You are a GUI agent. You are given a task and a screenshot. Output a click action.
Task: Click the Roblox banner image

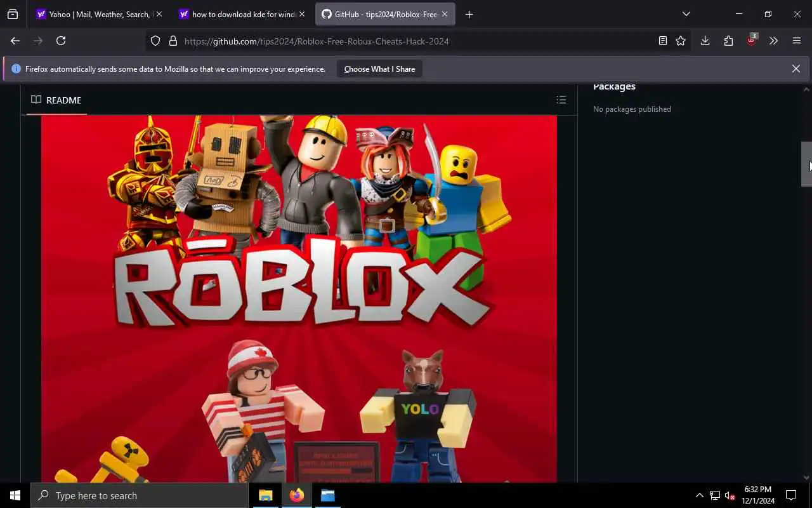click(x=299, y=298)
